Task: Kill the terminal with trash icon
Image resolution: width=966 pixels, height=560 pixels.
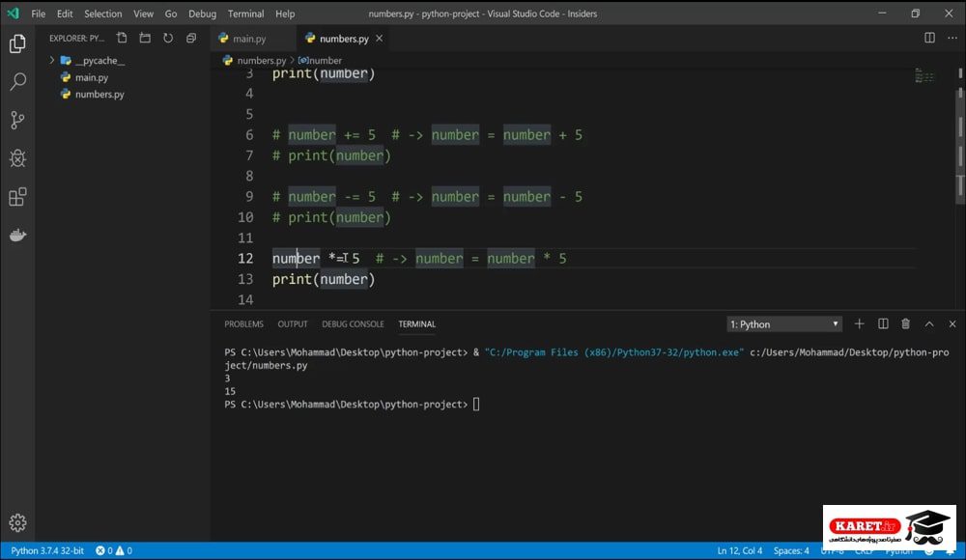Action: point(906,324)
